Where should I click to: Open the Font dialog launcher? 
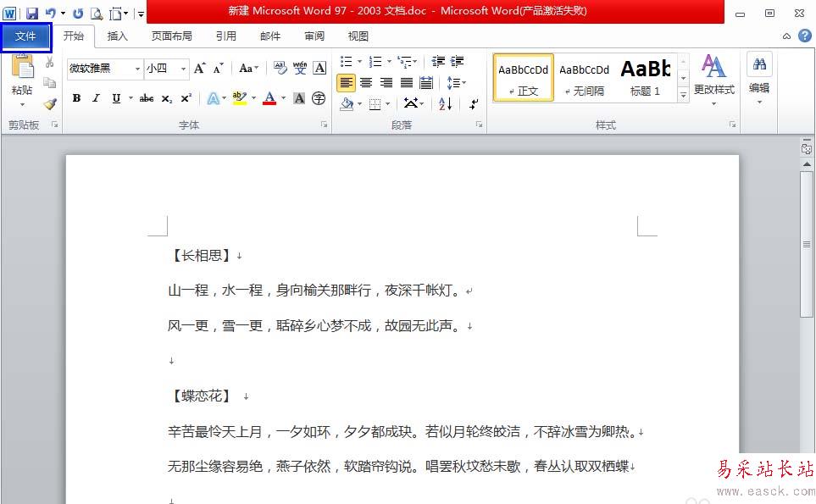click(324, 125)
